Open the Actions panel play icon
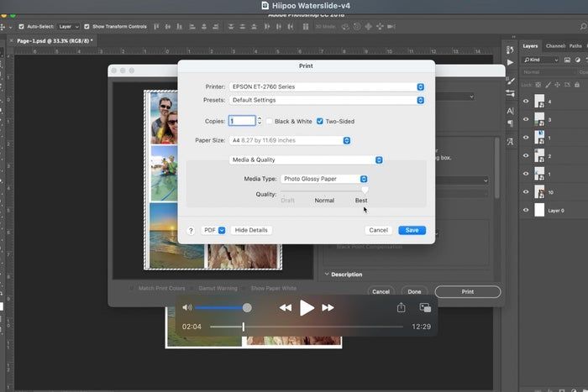The height and width of the screenshot is (392, 588). click(510, 62)
